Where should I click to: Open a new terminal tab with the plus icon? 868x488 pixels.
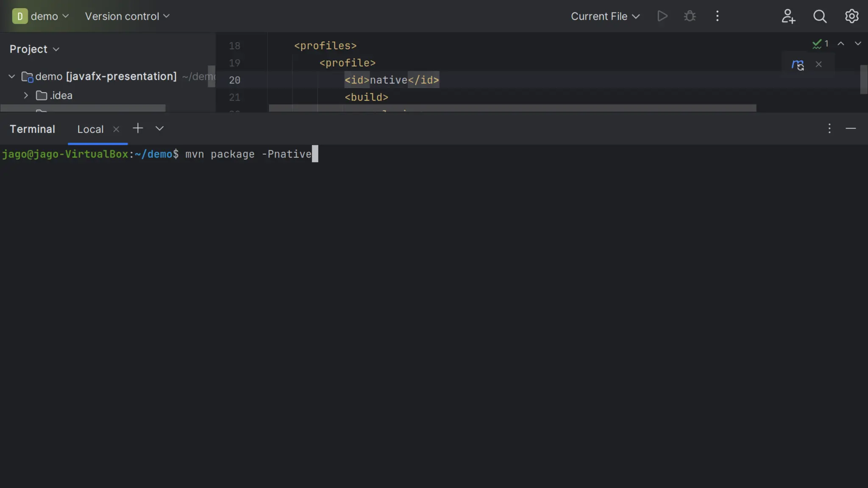click(x=138, y=128)
